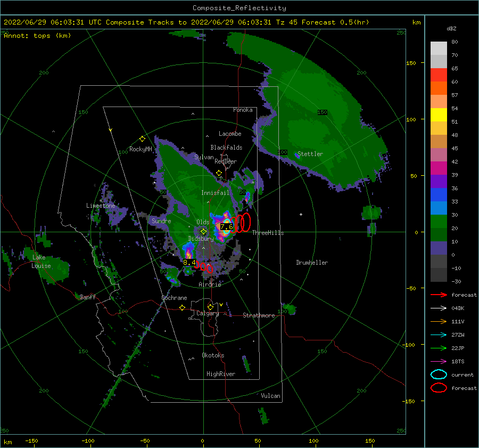
Task: Click the purple swatch near 36 dBZ
Action: (x=439, y=181)
